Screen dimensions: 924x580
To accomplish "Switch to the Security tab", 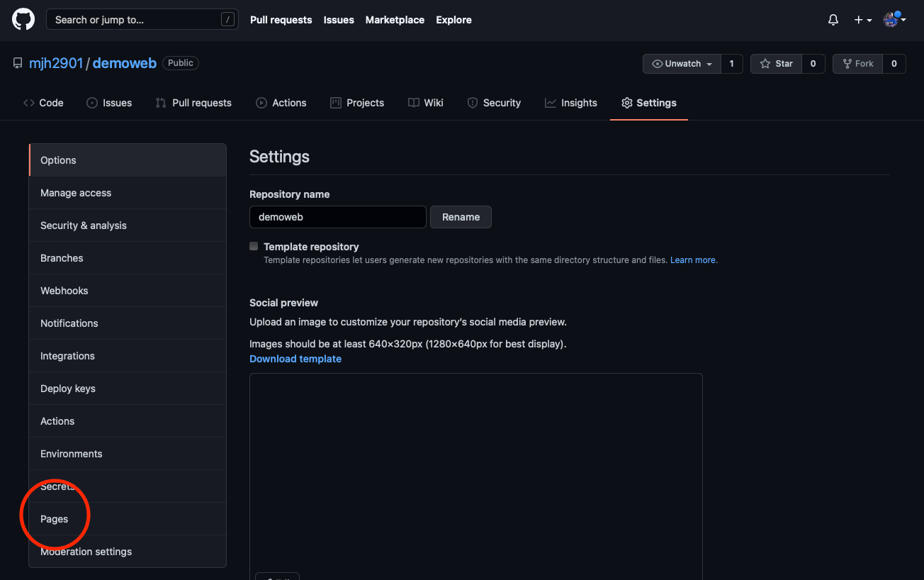I will tap(494, 103).
